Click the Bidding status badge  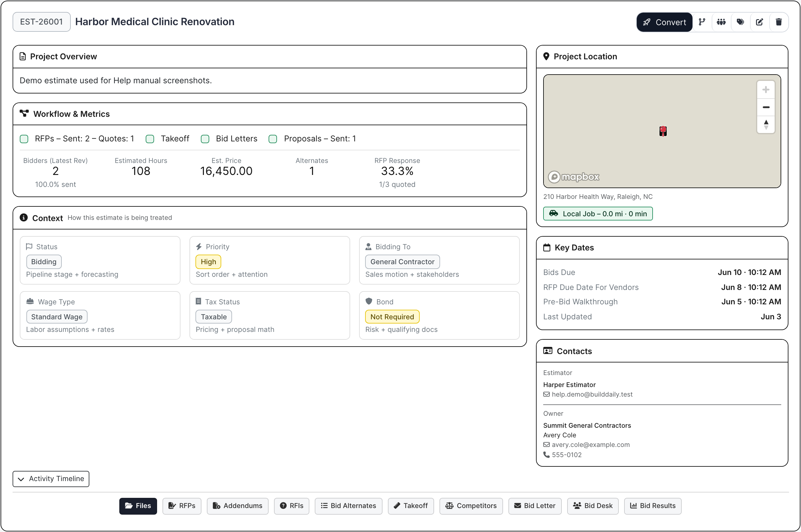pos(44,262)
